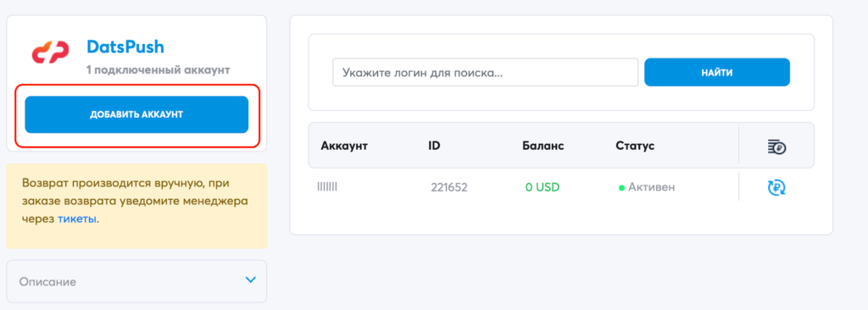Click the НАЙТИ search button
This screenshot has height=310, width=868.
(717, 72)
